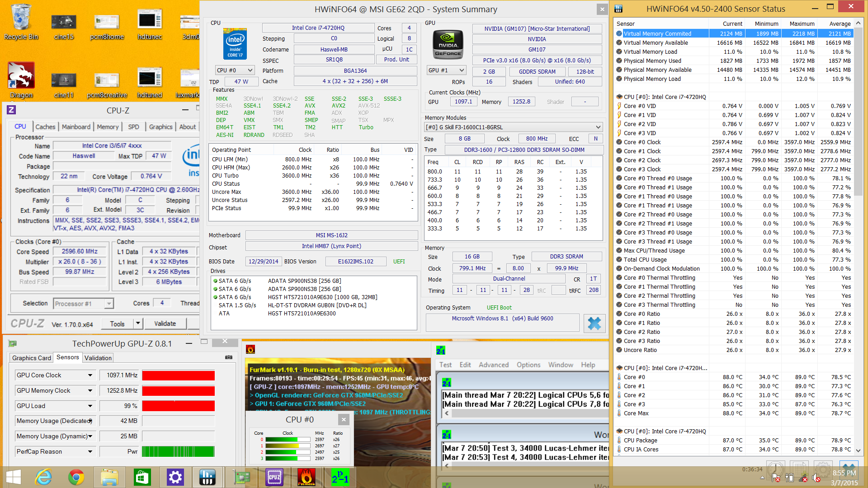868x488 pixels.
Task: Switch to the Graphics tab in CPU-Z
Action: coord(161,127)
